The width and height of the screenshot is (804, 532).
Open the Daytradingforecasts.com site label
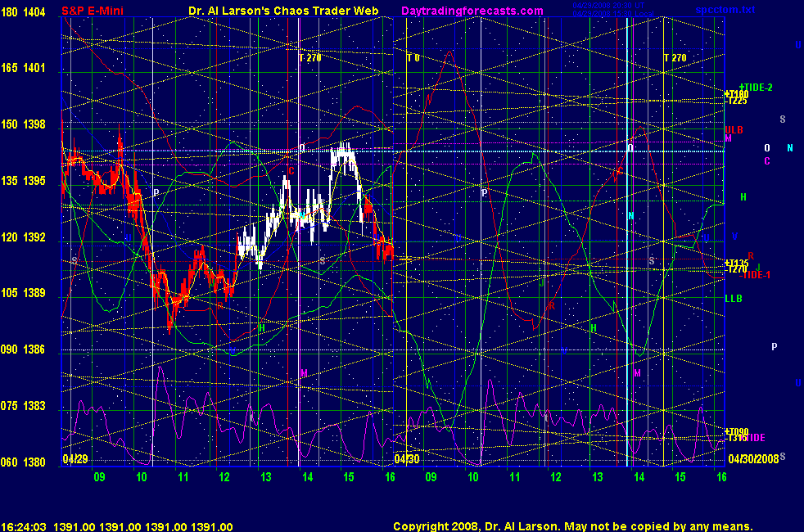(x=472, y=11)
